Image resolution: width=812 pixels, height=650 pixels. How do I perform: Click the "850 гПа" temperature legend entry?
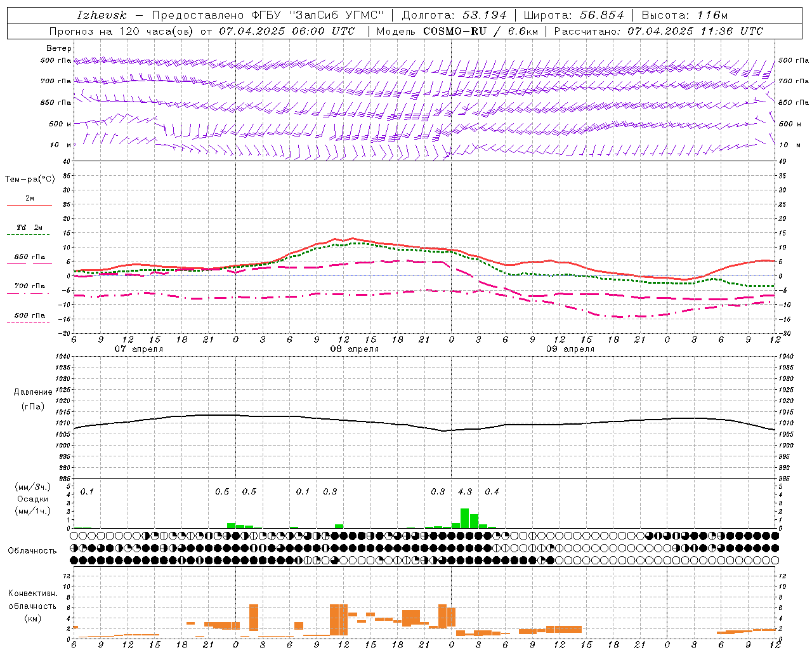[x=29, y=257]
